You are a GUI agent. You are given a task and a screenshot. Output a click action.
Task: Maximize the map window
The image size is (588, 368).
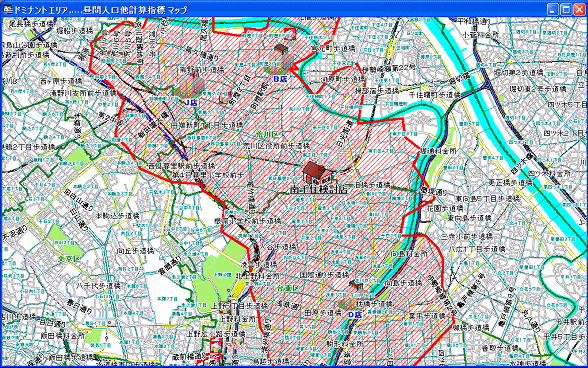566,9
